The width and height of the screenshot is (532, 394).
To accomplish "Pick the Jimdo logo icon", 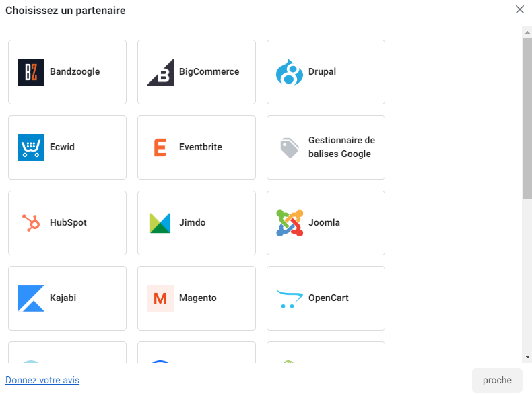I will [160, 223].
